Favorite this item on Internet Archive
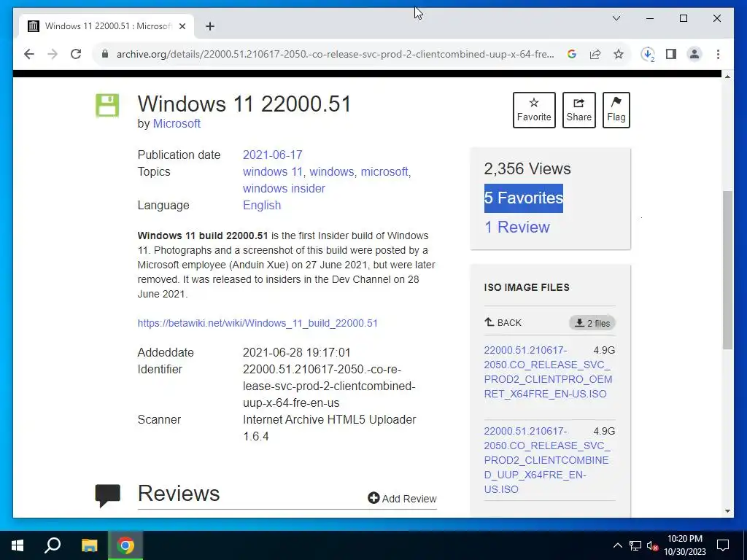Viewport: 747px width, 560px height. click(534, 110)
